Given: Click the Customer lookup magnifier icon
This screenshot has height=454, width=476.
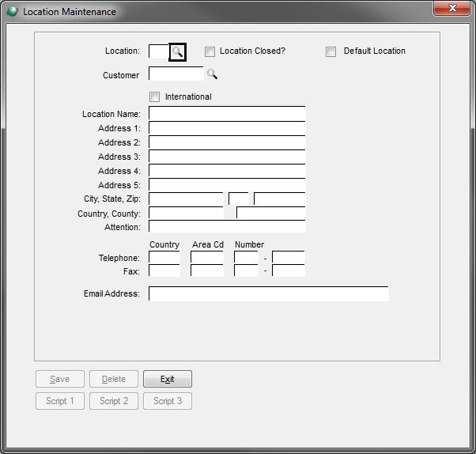Looking at the screenshot, I should (212, 74).
